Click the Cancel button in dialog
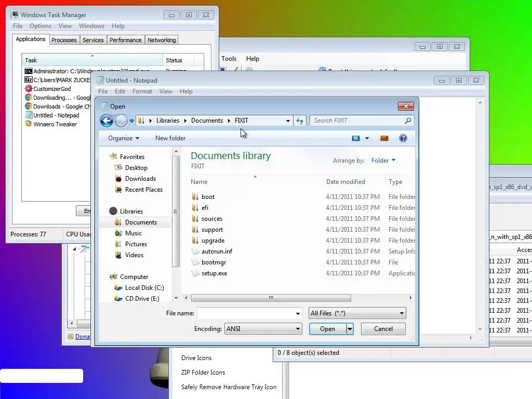Image resolution: width=532 pixels, height=399 pixels. click(383, 329)
